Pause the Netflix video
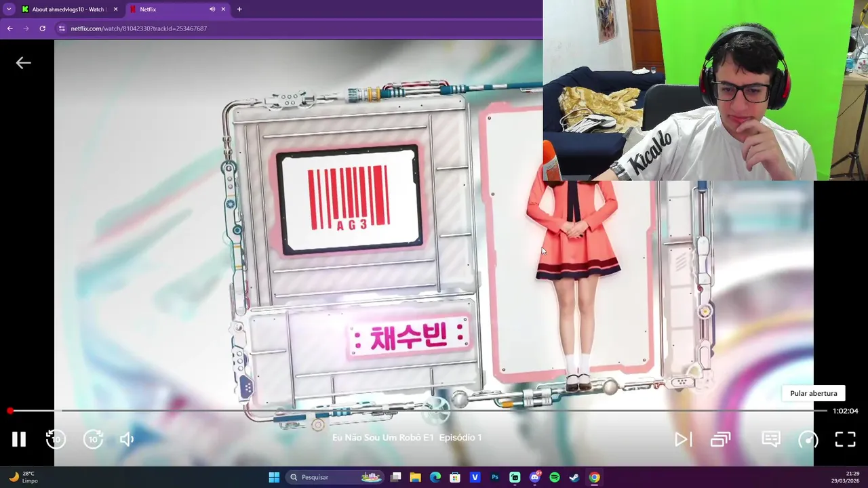Image resolution: width=868 pixels, height=488 pixels. [x=19, y=439]
